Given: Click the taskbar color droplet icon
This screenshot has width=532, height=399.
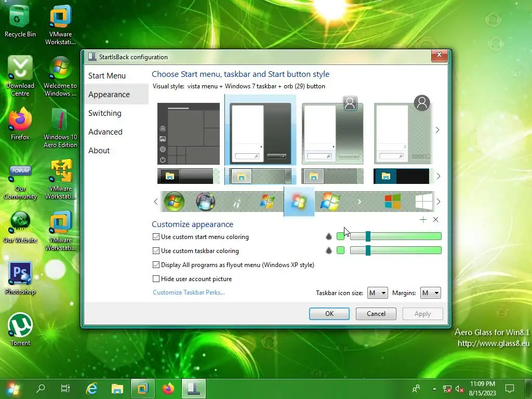Looking at the screenshot, I should click(x=328, y=250).
